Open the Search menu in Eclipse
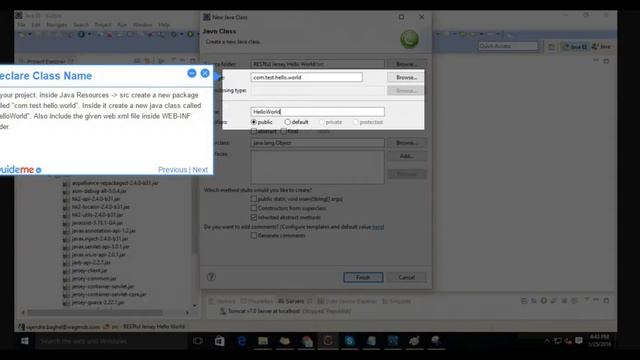 pos(81,25)
